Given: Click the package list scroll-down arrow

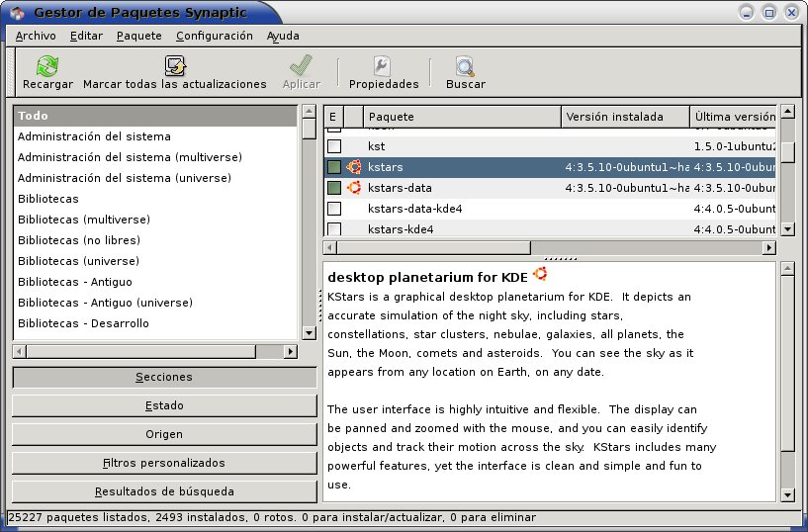Looking at the screenshot, I should click(x=787, y=229).
